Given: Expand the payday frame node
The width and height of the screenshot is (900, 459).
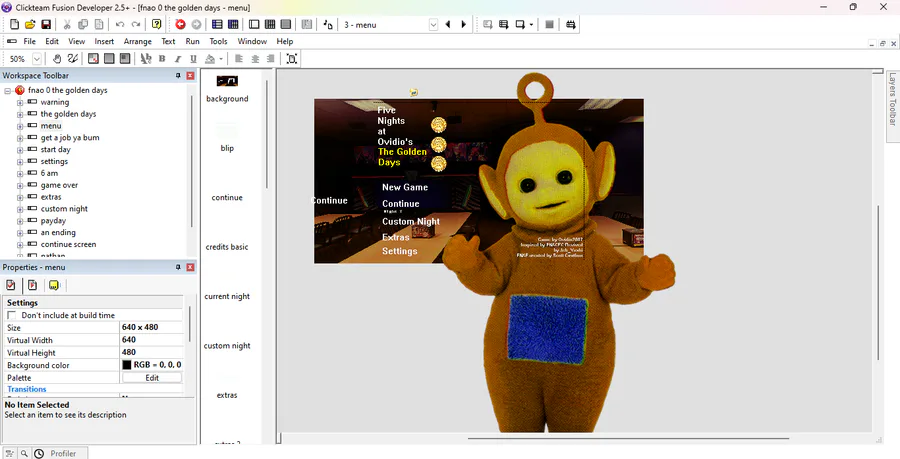Looking at the screenshot, I should [x=20, y=221].
